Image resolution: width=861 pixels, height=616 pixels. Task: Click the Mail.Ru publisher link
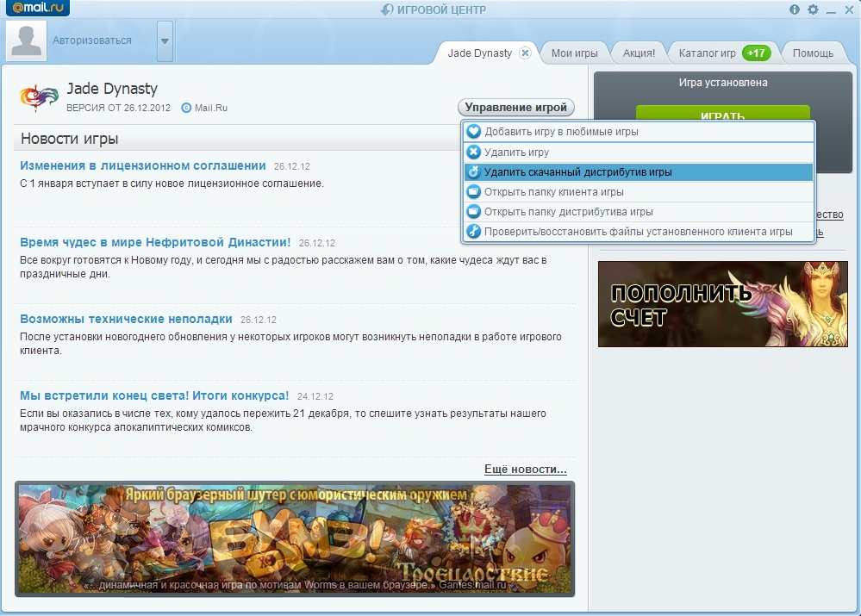pyautogui.click(x=211, y=108)
